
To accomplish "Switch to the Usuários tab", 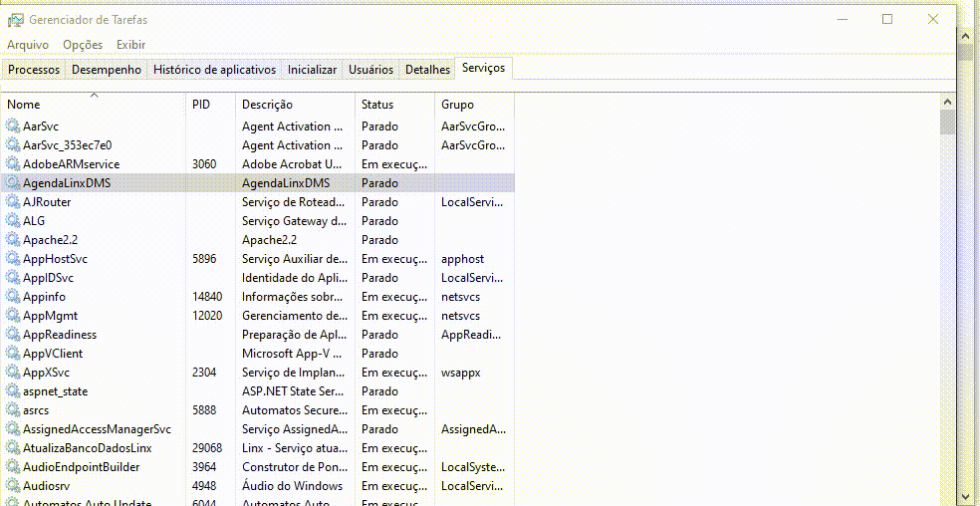I will tap(370, 70).
